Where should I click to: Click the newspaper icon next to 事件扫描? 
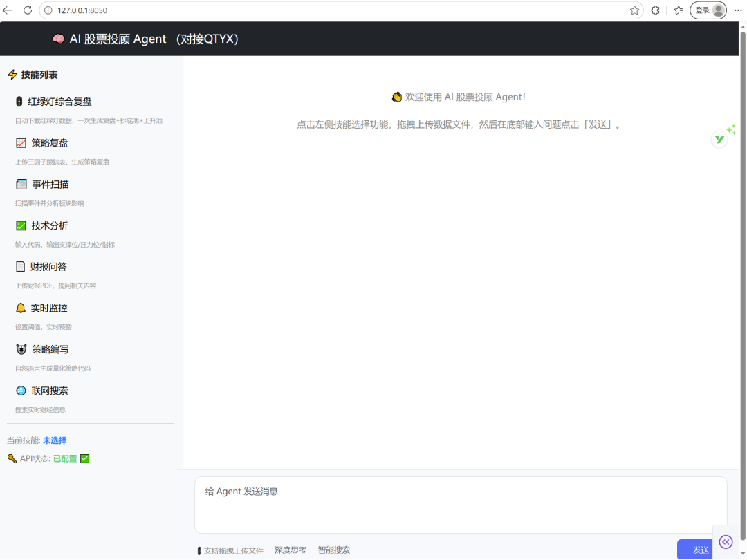click(21, 185)
